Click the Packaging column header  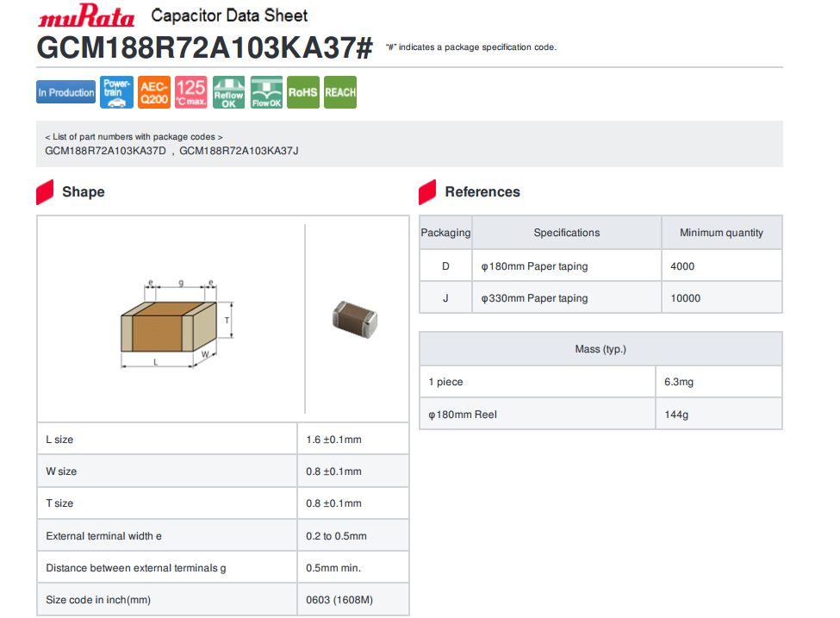tap(445, 233)
